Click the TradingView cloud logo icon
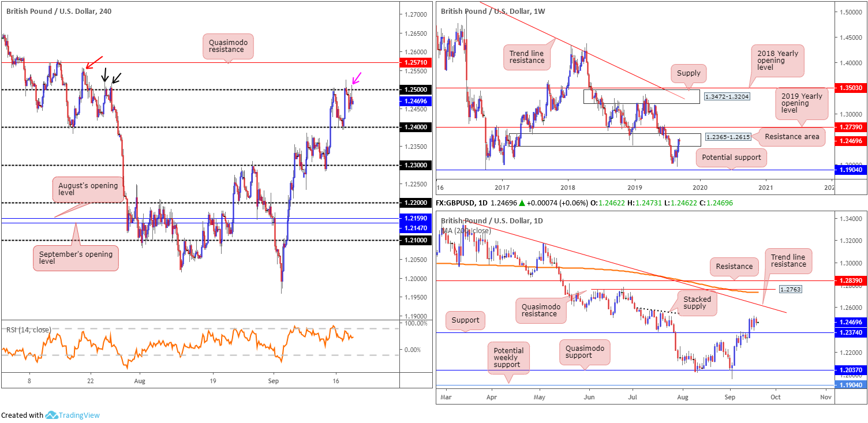 51,415
